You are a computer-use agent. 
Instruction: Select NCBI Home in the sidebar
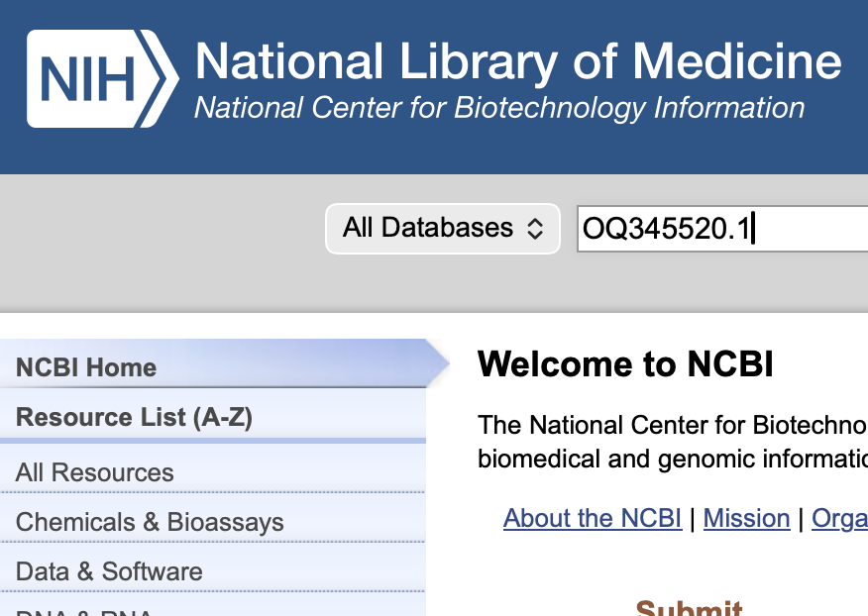86,367
